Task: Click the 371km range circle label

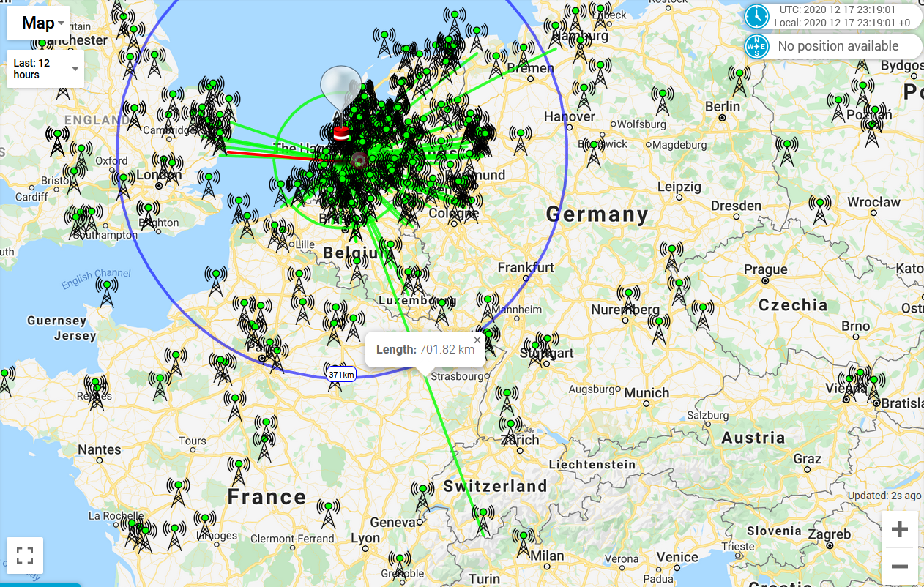Action: [341, 375]
